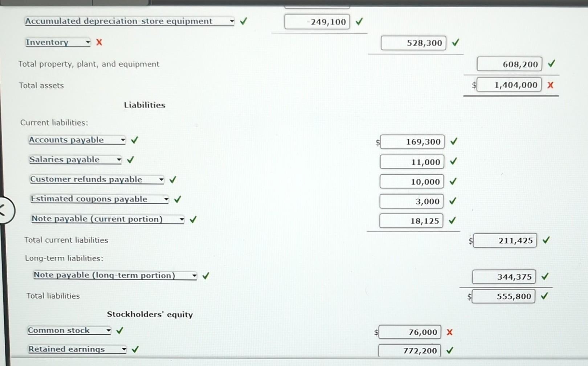The height and width of the screenshot is (366, 588).
Task: Select the Common stock label
Action: 59,330
